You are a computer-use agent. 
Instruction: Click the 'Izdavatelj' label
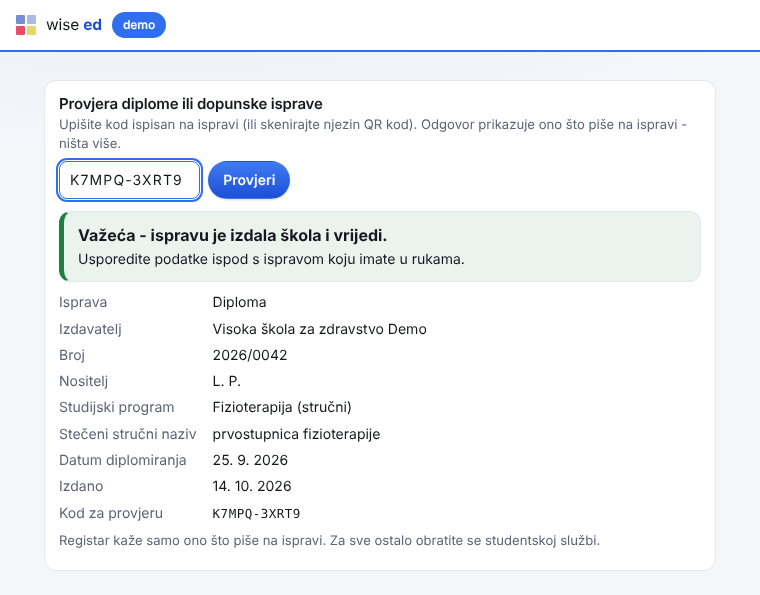90,329
